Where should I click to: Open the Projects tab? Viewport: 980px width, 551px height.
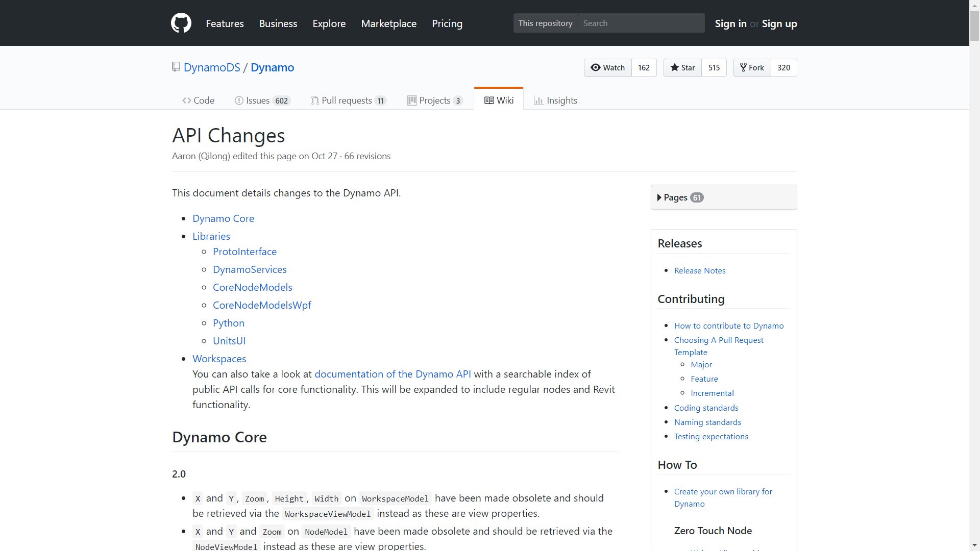(435, 101)
